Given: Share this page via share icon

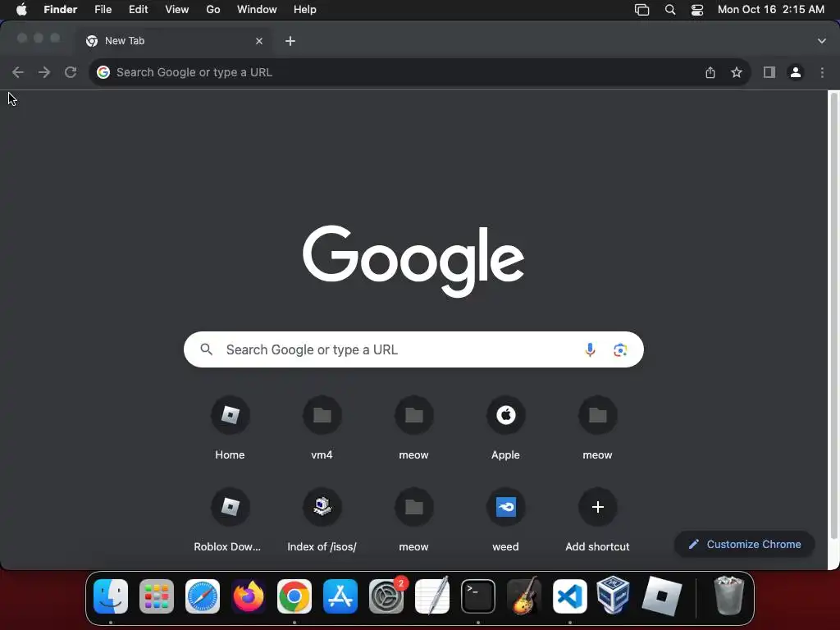Looking at the screenshot, I should click(710, 72).
